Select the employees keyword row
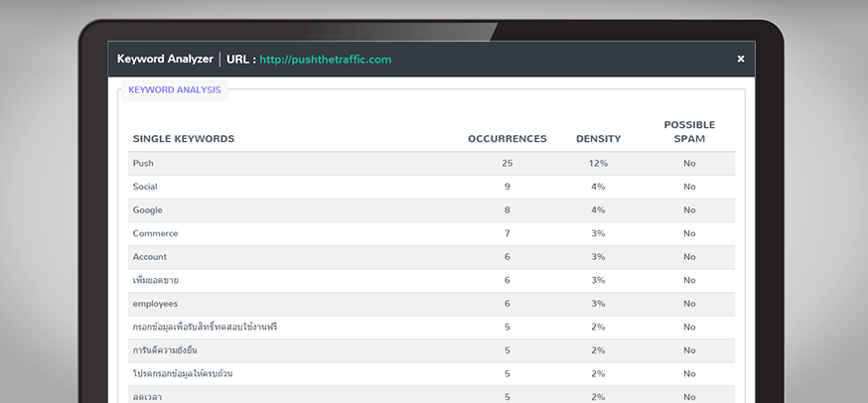The image size is (868, 403). click(155, 304)
